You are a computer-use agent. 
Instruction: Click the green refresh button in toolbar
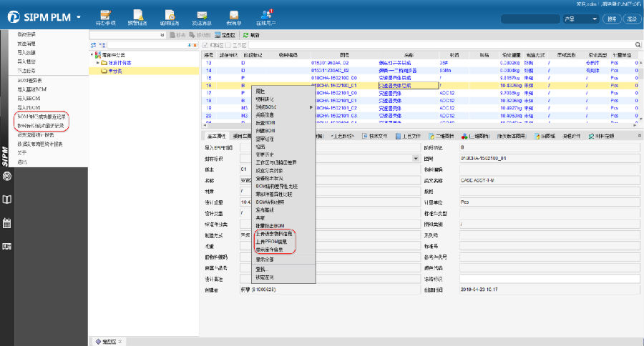246,34
